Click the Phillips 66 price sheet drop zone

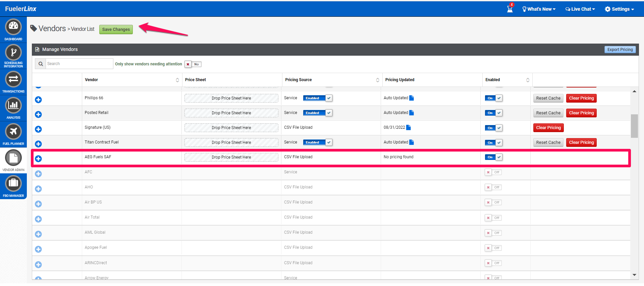coord(231,98)
